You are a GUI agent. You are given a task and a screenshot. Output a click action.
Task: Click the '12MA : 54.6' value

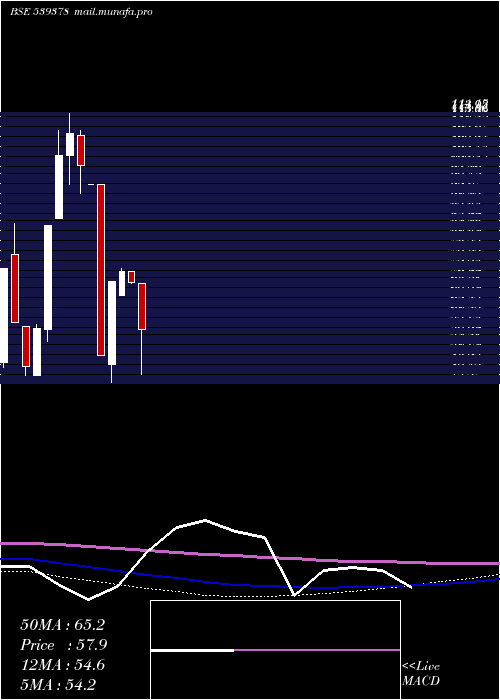click(x=62, y=665)
